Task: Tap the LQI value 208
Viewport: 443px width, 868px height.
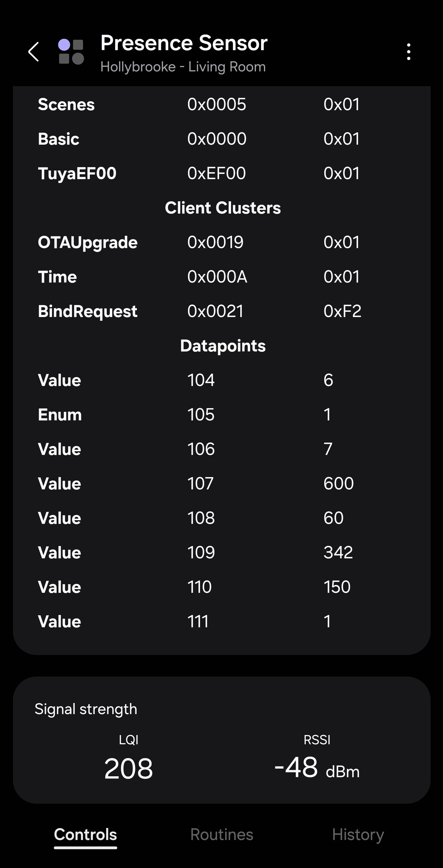Action: 128,768
